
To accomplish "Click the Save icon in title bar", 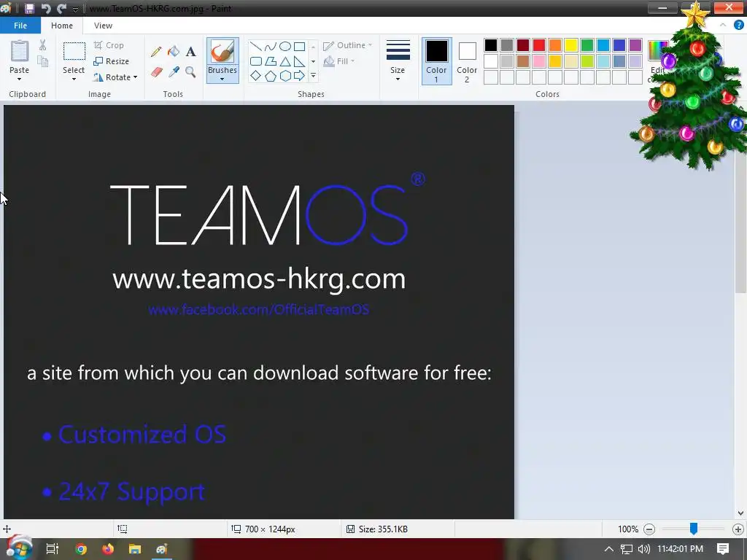I will click(29, 9).
